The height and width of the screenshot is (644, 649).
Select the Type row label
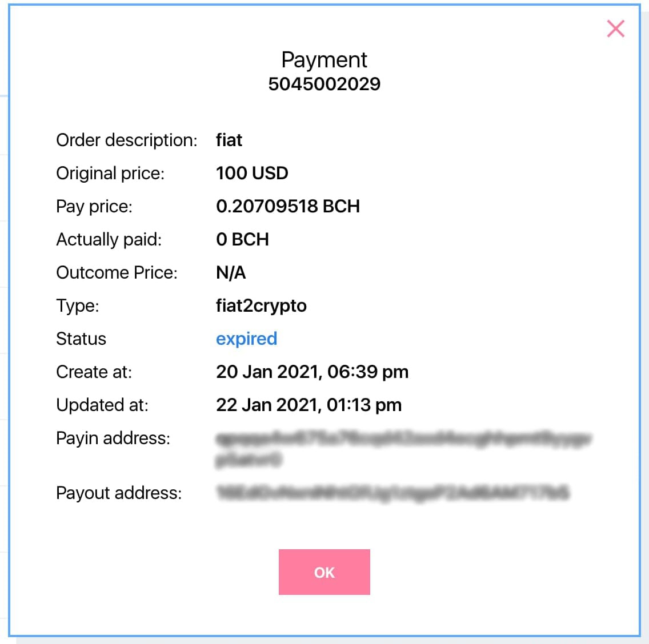tap(78, 305)
